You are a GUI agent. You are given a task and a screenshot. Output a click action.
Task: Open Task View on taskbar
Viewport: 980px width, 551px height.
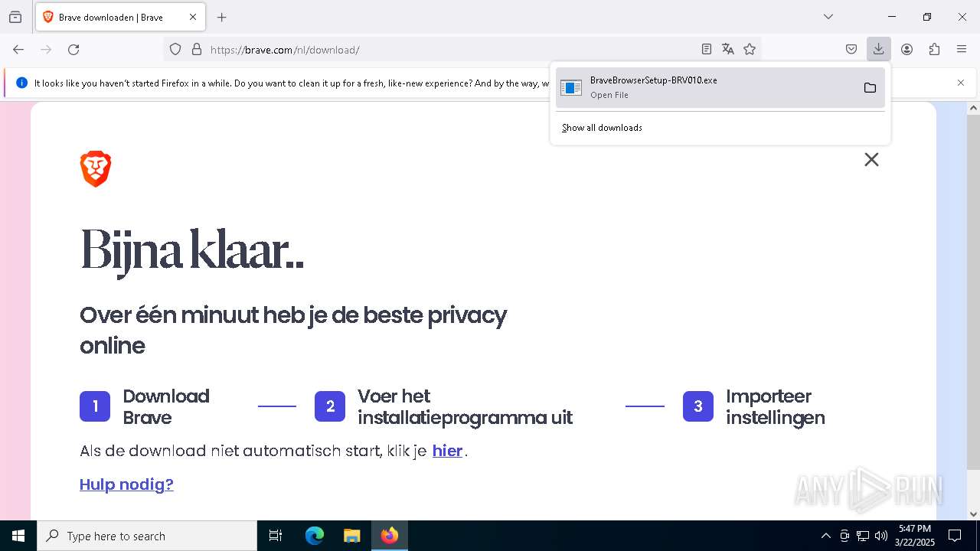[276, 536]
